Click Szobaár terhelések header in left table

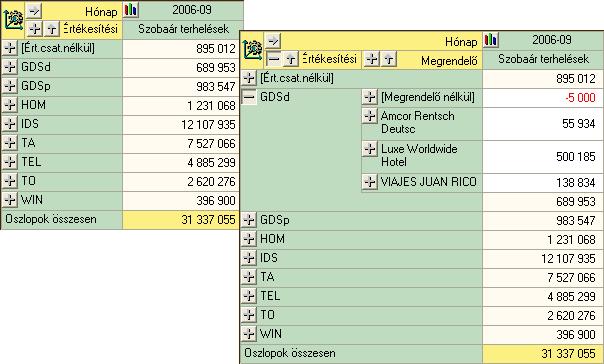coord(183,29)
